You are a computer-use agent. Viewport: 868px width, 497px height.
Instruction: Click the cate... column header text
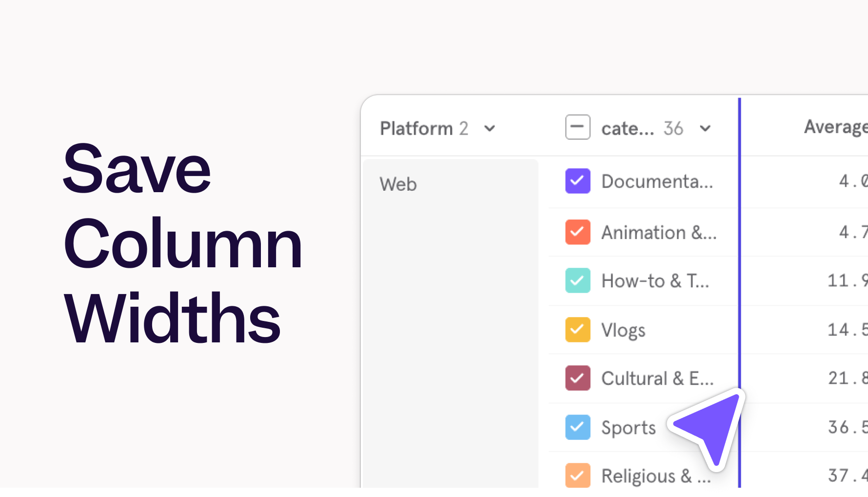pos(628,129)
